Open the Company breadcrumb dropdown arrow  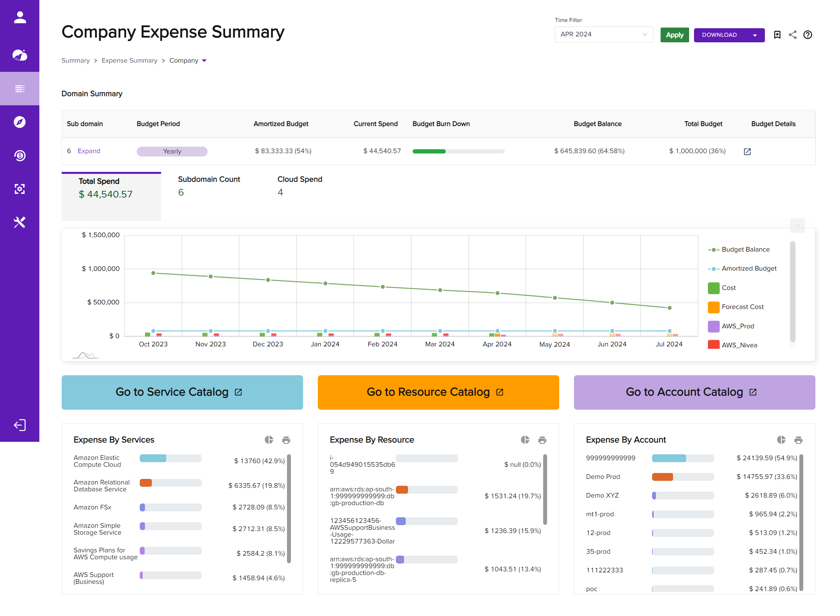(204, 60)
